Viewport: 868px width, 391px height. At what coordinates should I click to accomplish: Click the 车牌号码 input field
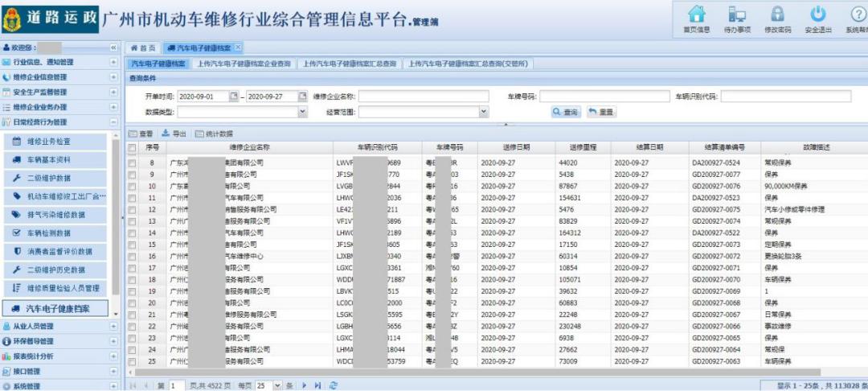[x=604, y=97]
